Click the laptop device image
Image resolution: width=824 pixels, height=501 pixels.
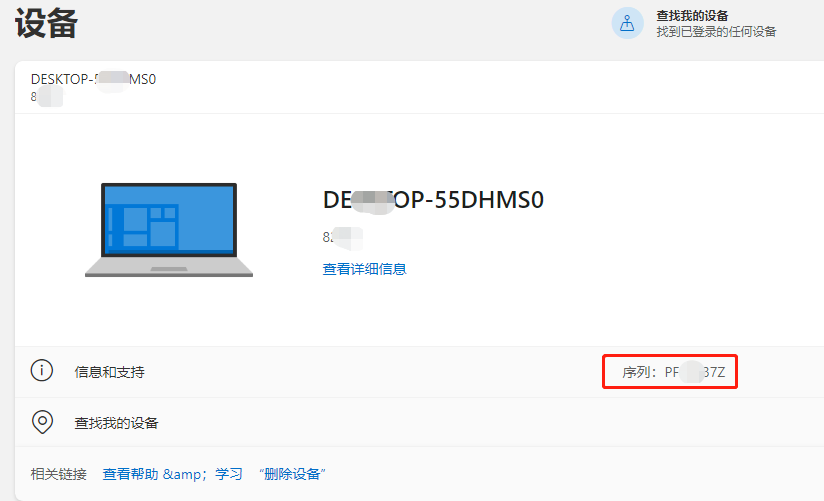click(169, 230)
